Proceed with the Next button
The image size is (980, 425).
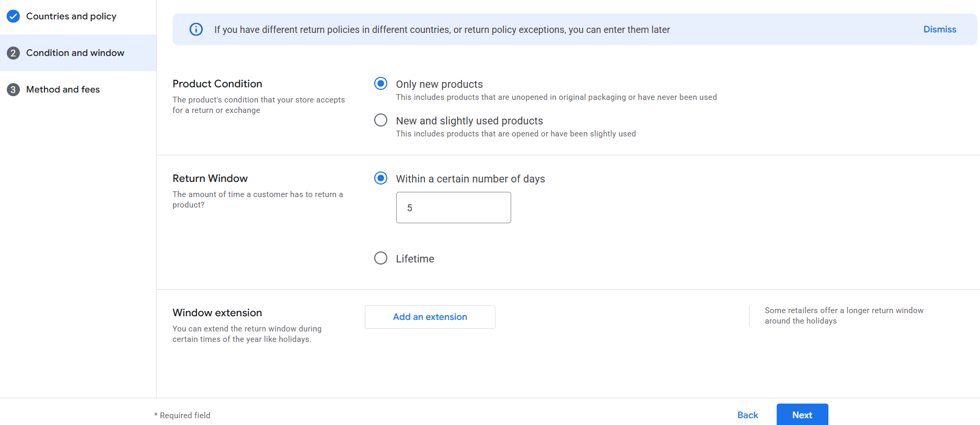click(x=802, y=415)
